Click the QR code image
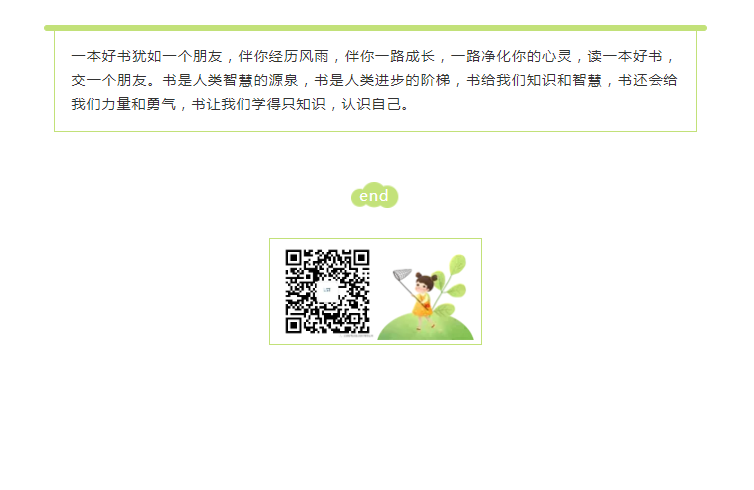This screenshot has height=490, width=754. coord(327,291)
